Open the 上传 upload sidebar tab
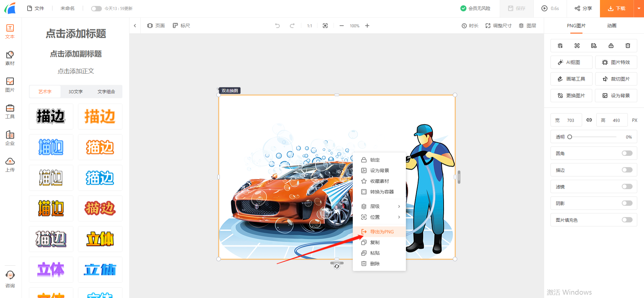 [x=10, y=165]
